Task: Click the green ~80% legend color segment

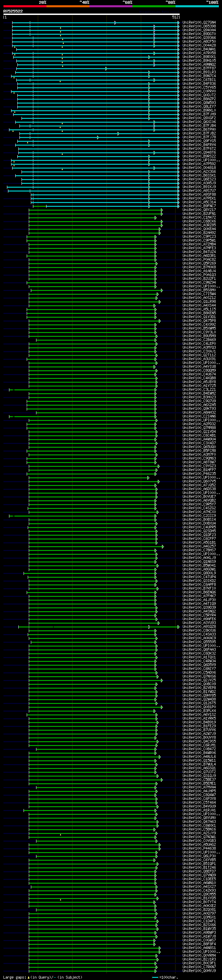Action: pyautogui.click(x=154, y=6)
